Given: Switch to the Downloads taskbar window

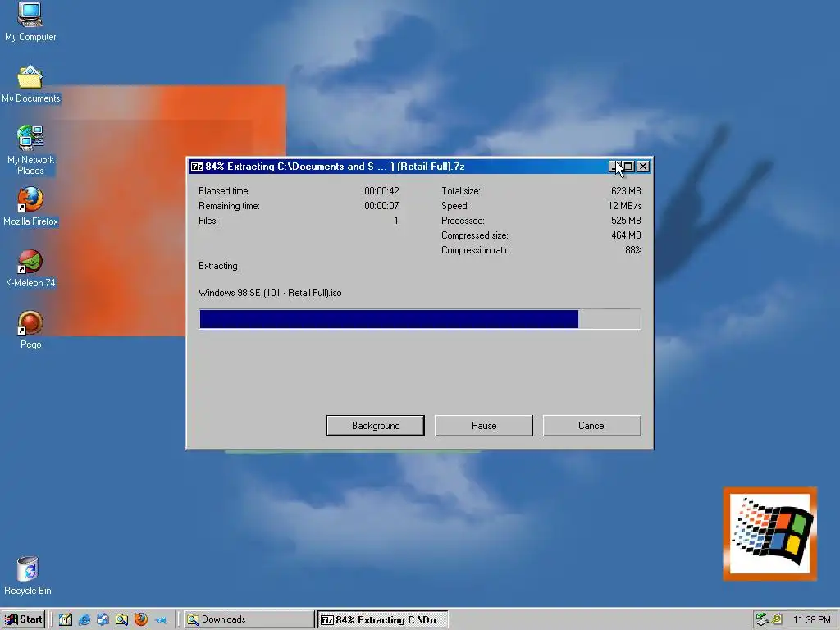Looking at the screenshot, I should [249, 619].
